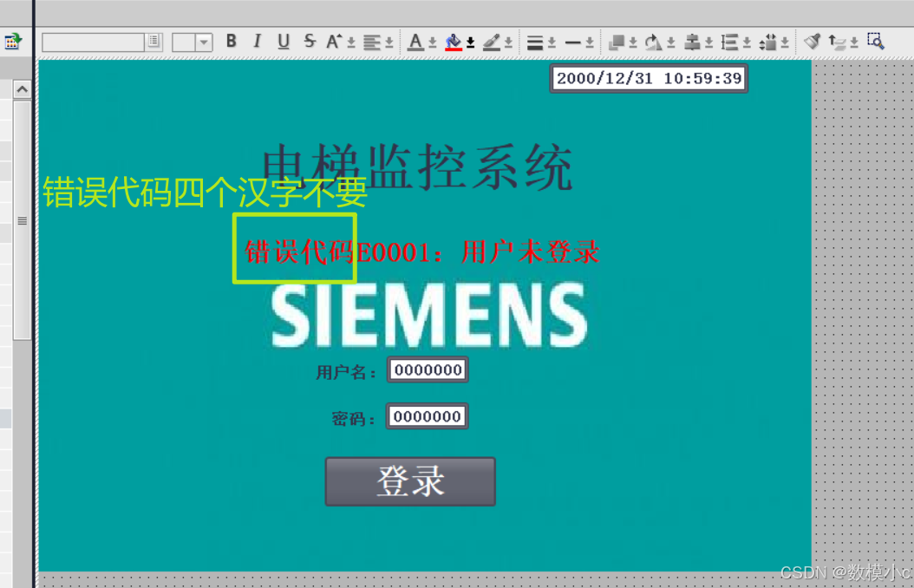Click the line style icon
The image size is (914, 588).
click(x=573, y=42)
